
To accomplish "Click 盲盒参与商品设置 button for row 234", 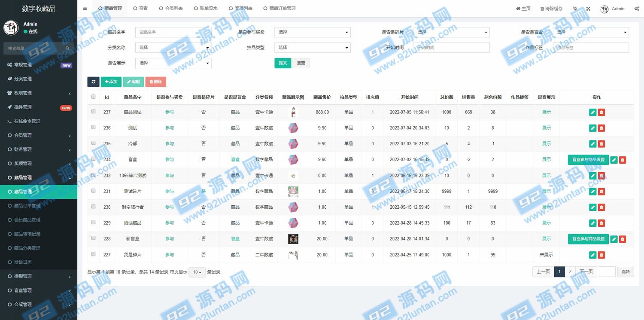I will [x=588, y=160].
